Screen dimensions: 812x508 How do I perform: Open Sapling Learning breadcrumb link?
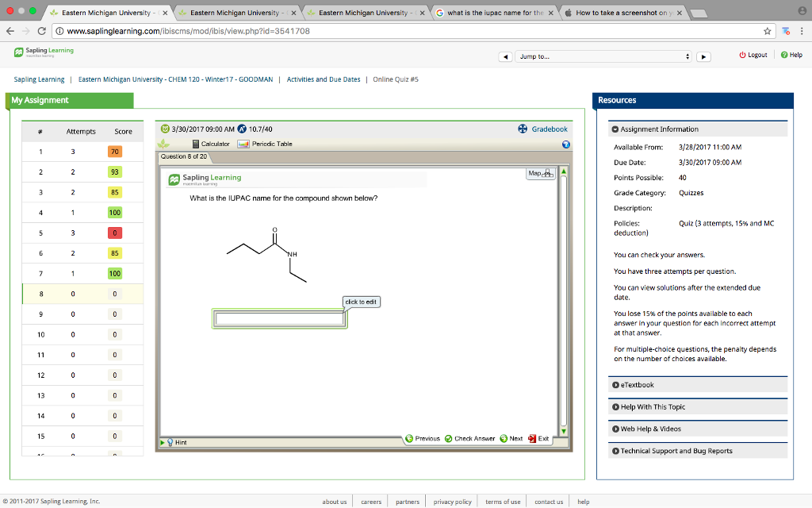click(40, 79)
